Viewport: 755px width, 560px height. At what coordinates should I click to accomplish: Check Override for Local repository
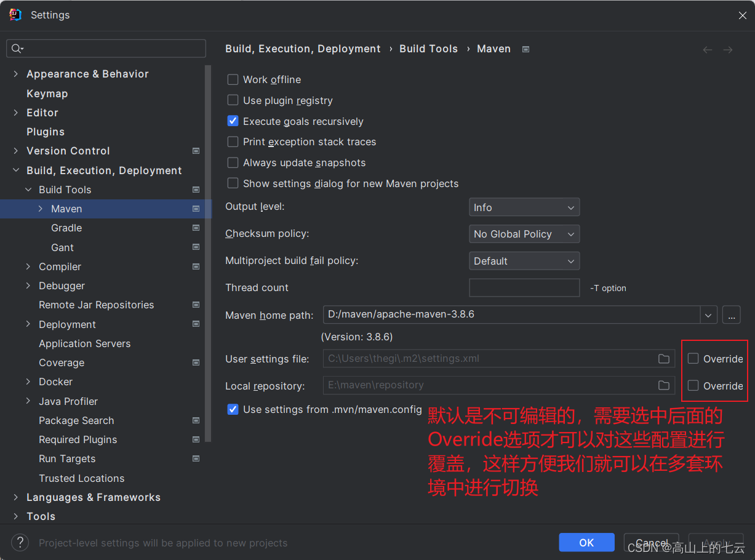(x=693, y=386)
